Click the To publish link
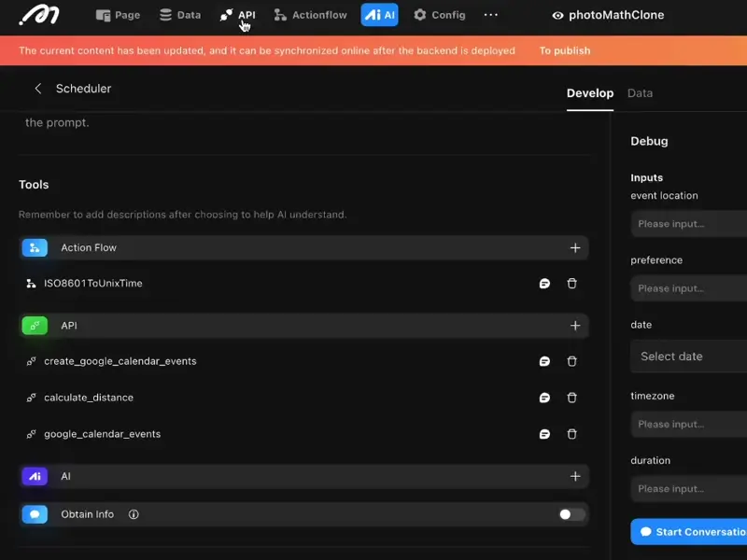 564,50
